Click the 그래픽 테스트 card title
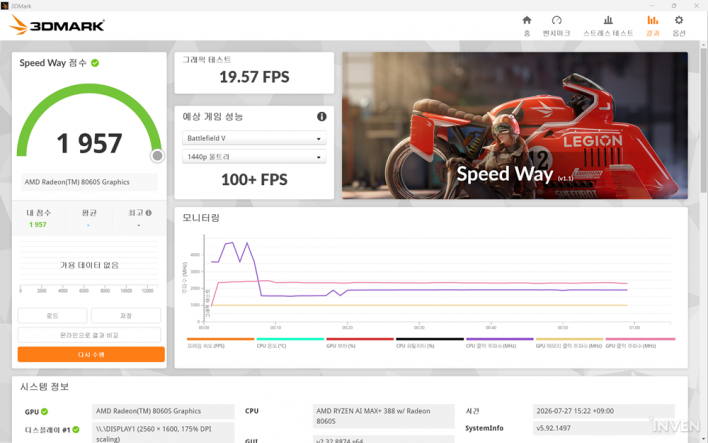708x443 pixels. click(x=207, y=60)
